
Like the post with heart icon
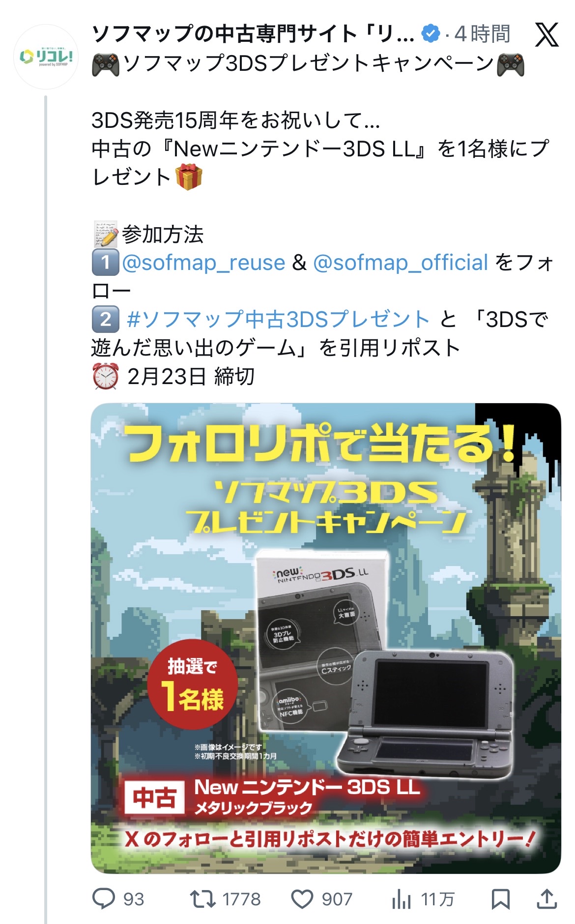(x=302, y=899)
